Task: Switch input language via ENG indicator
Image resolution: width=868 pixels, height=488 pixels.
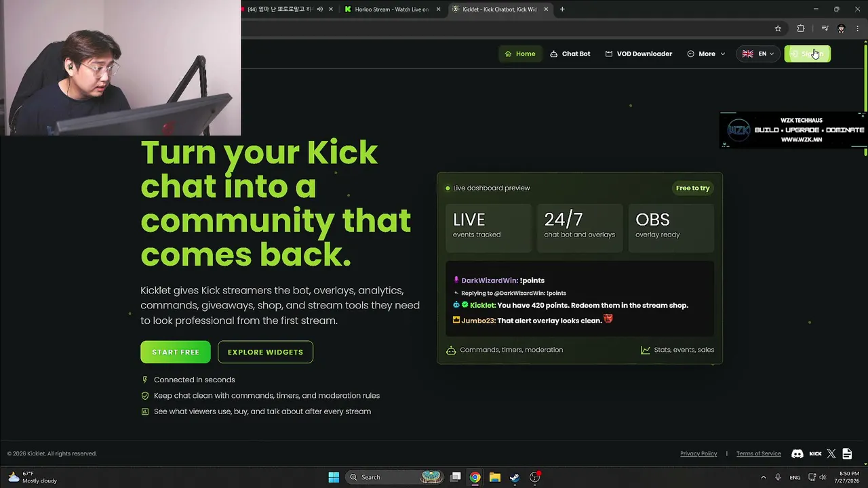Action: (795, 477)
